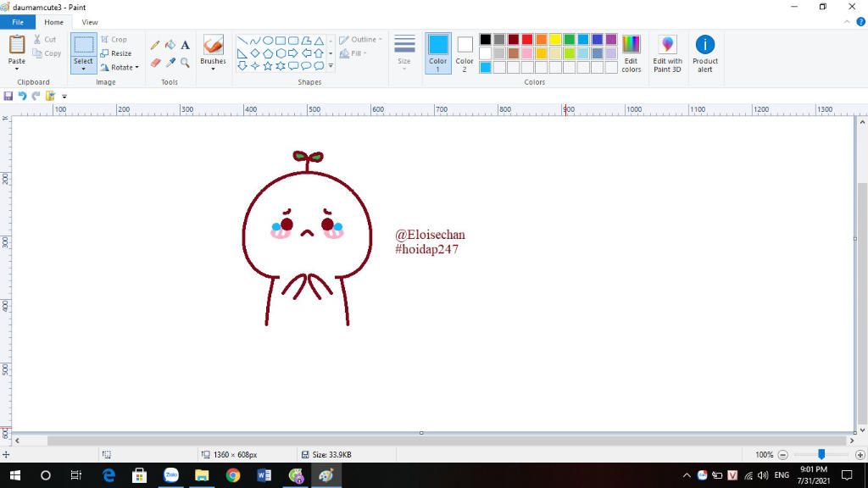
Task: Click the volume icon in system tray
Action: click(x=763, y=475)
